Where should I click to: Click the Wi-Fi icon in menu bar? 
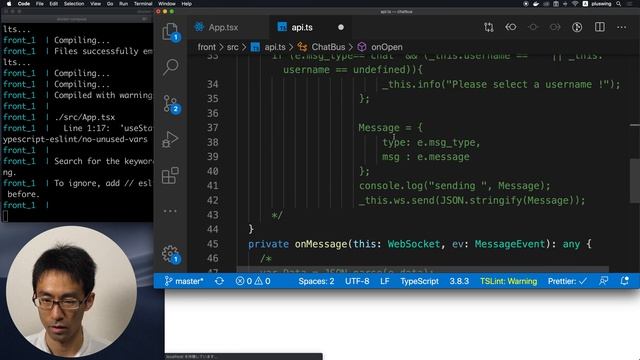(575, 4)
